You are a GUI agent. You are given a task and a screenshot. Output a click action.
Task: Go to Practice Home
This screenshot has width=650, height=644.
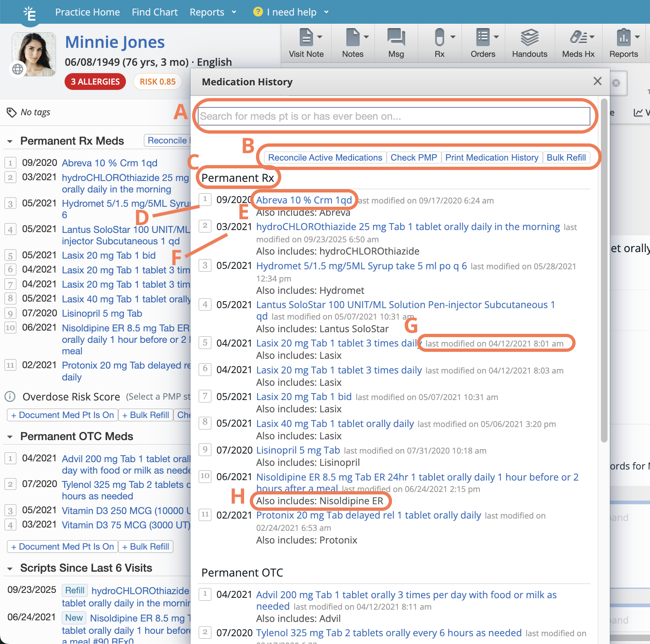click(x=87, y=12)
